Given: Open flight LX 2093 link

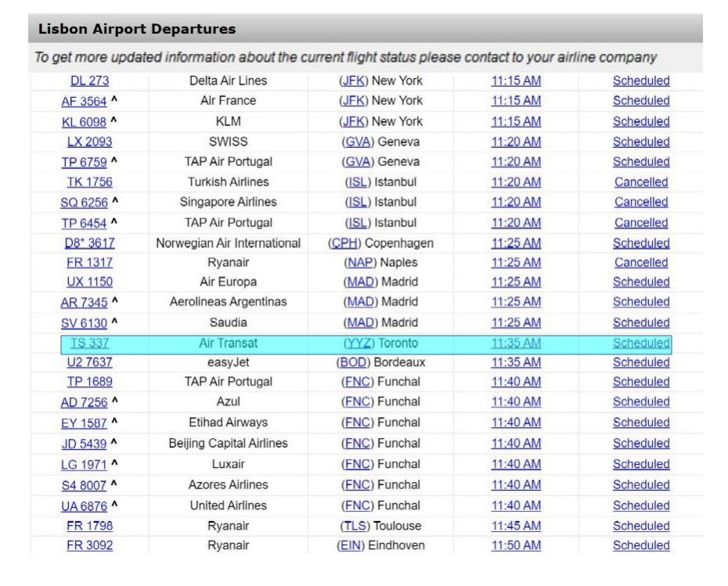Looking at the screenshot, I should (x=89, y=142).
